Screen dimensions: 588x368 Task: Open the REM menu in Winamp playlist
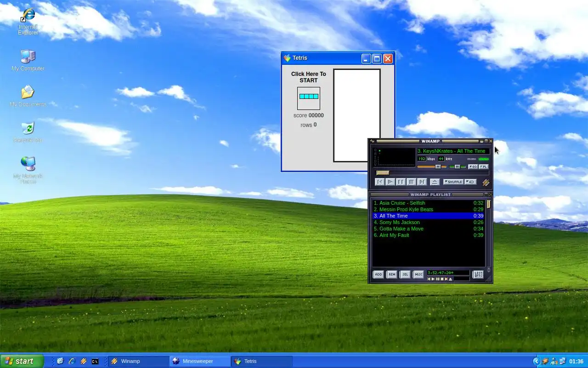point(391,274)
